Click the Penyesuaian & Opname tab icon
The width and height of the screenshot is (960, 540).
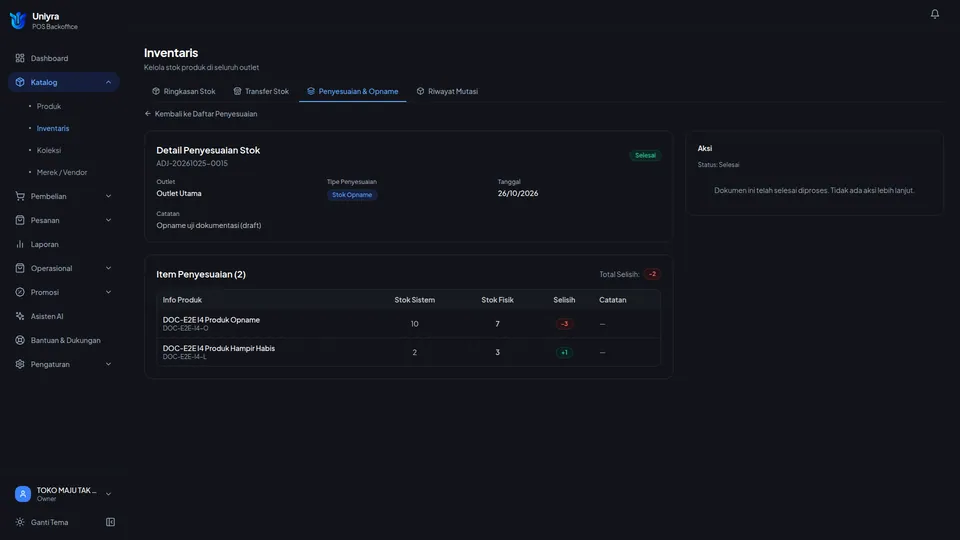tap(310, 91)
